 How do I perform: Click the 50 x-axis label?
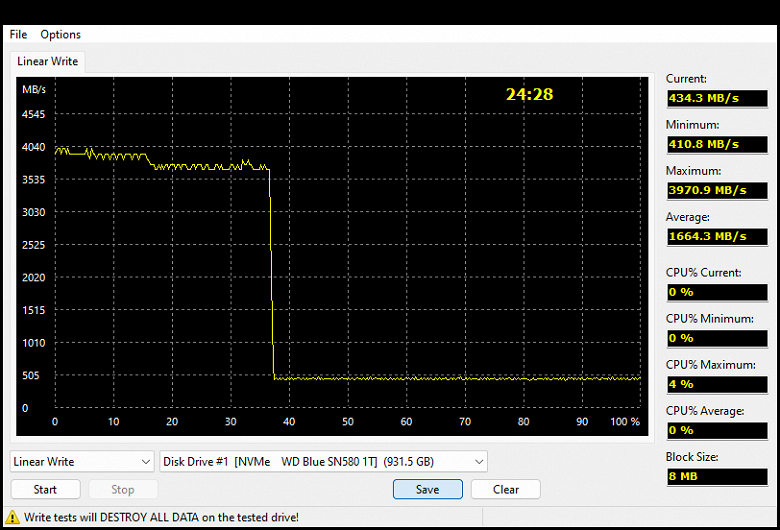tap(348, 422)
